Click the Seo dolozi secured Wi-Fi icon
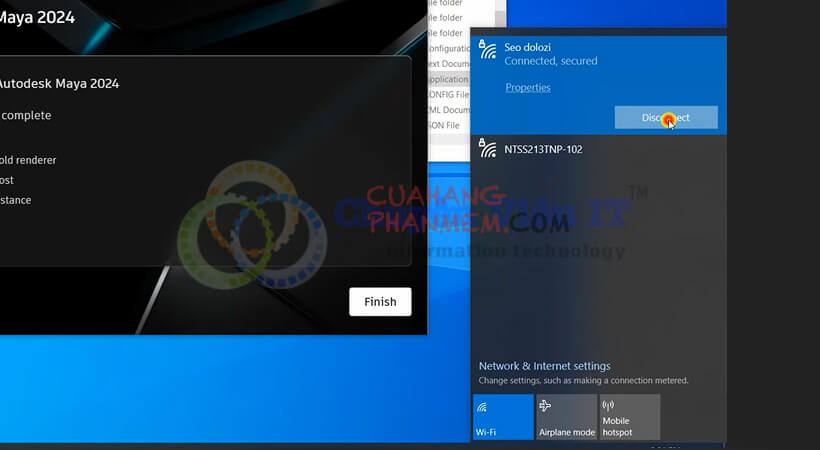The width and height of the screenshot is (820, 450). pos(488,50)
